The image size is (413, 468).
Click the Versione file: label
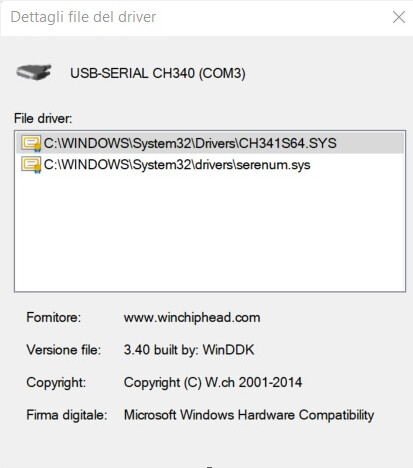(x=64, y=350)
